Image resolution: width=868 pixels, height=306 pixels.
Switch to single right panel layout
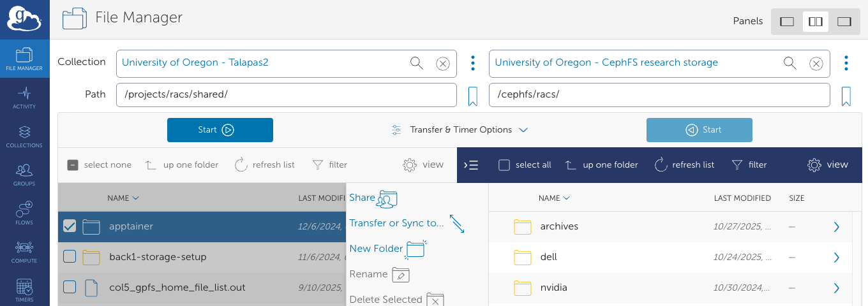[844, 22]
